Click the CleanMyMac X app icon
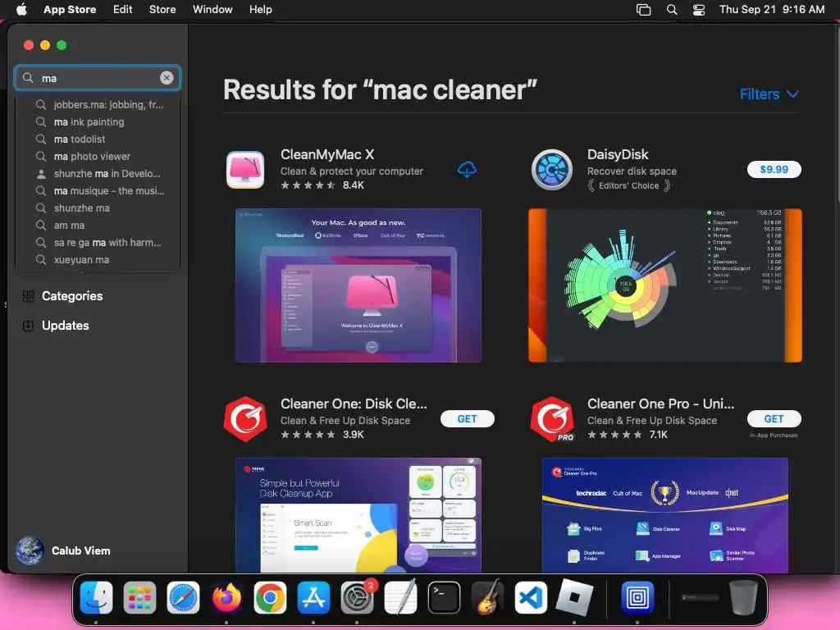 point(245,170)
